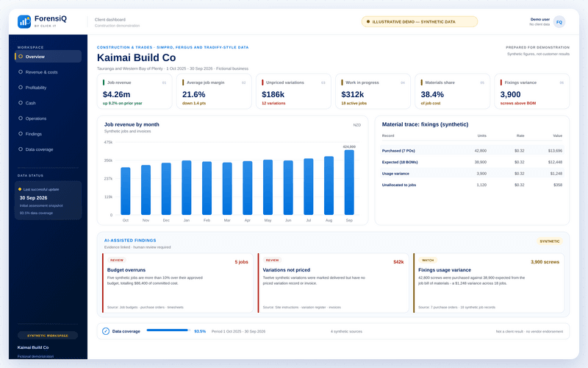Click the Rate column header
Image resolution: width=588 pixels, height=368 pixels.
pos(520,135)
